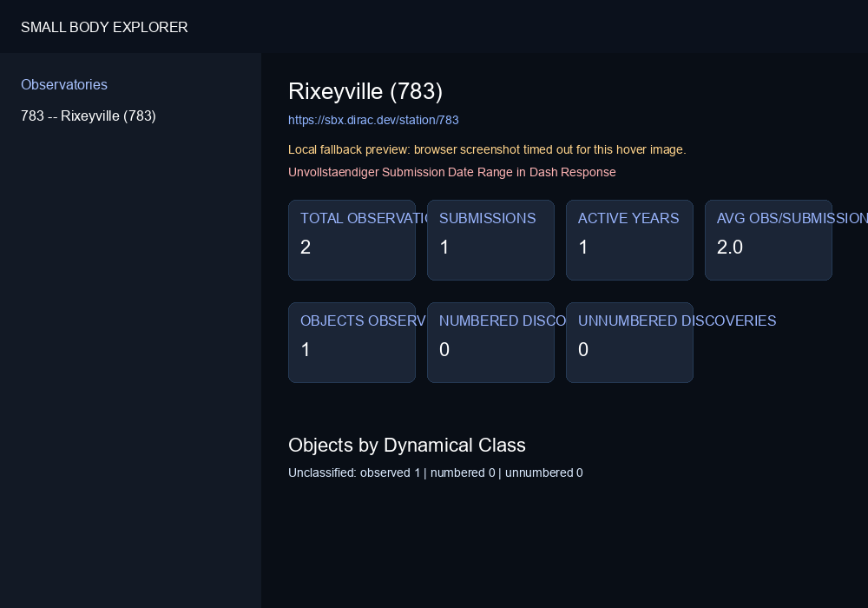The width and height of the screenshot is (868, 608).
Task: Click the SMALL BODY EXPLORER header title
Action: 104,27
